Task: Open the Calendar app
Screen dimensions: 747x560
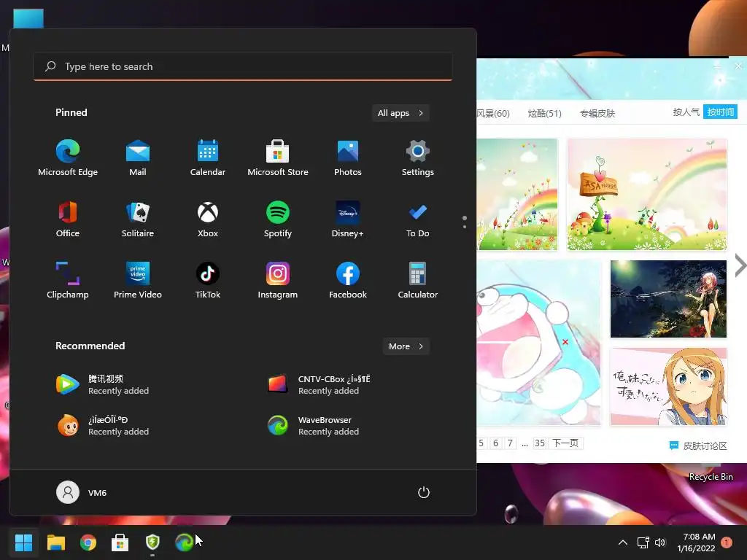Action: (208, 158)
